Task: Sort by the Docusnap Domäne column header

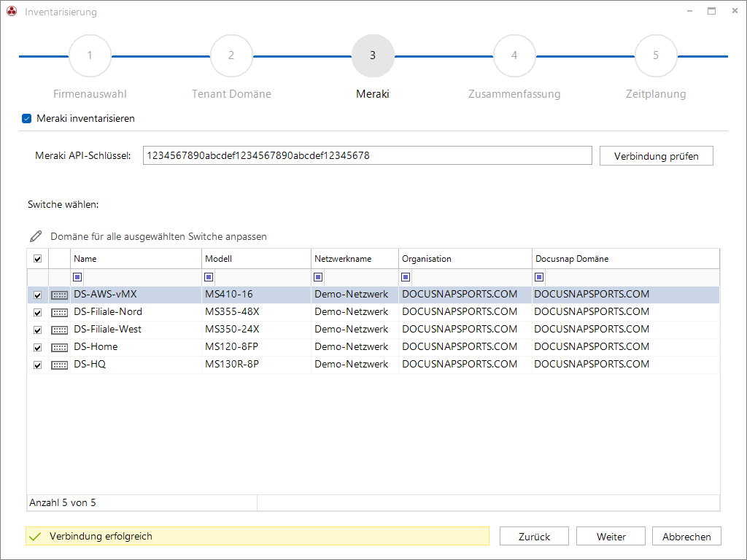Action: [x=625, y=259]
